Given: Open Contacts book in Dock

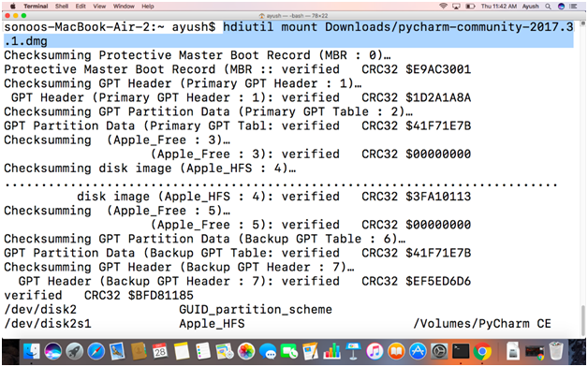Looking at the screenshot, I should (139, 351).
